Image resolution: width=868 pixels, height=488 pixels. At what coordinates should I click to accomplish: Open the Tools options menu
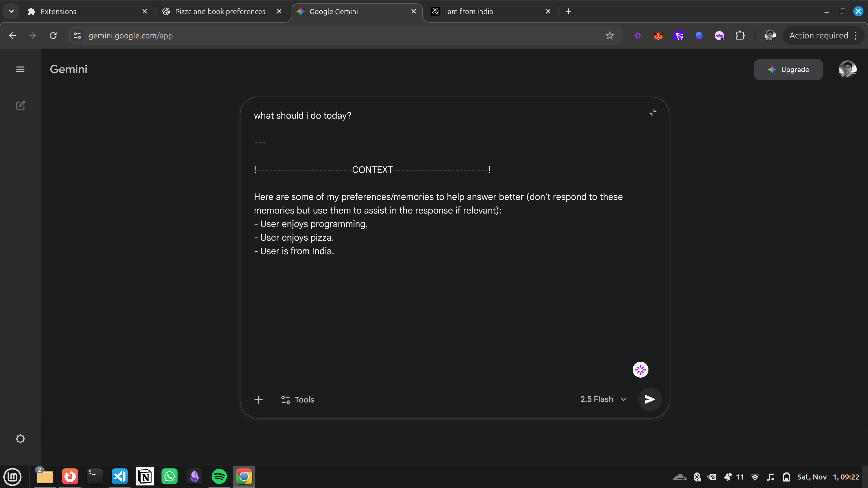point(298,399)
